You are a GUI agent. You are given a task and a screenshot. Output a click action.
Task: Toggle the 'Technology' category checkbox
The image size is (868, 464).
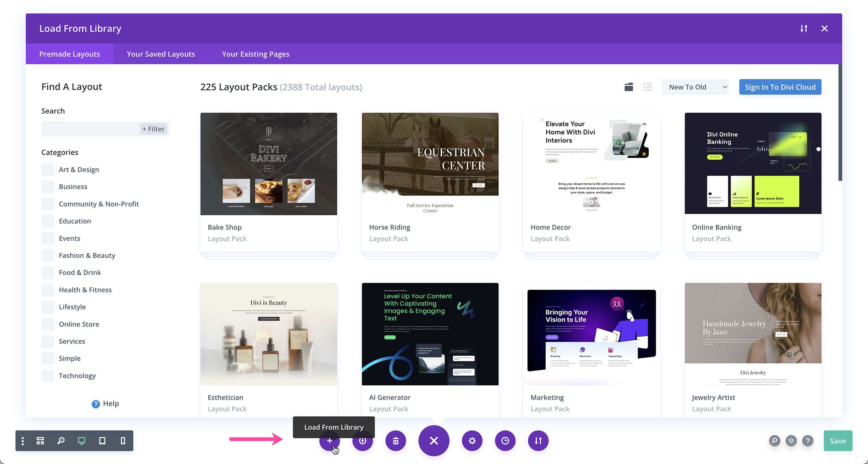[48, 375]
